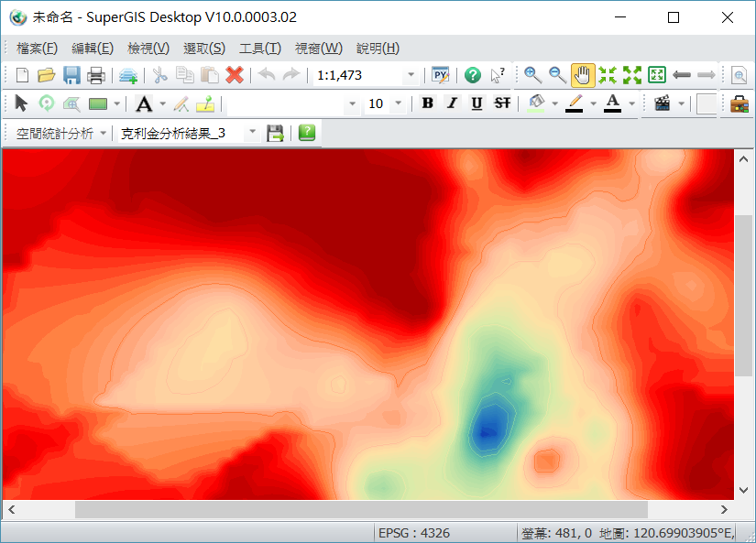Pick the black font color swatch

click(x=612, y=103)
